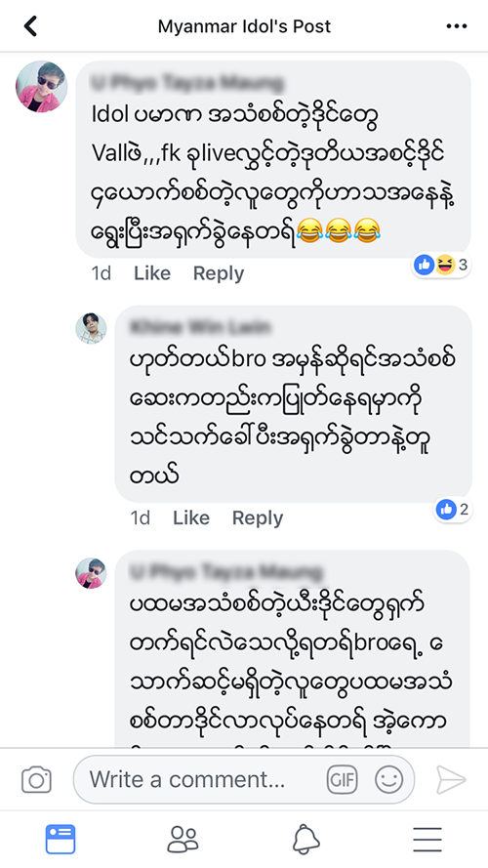Open the emoji smiley picker

tap(389, 780)
